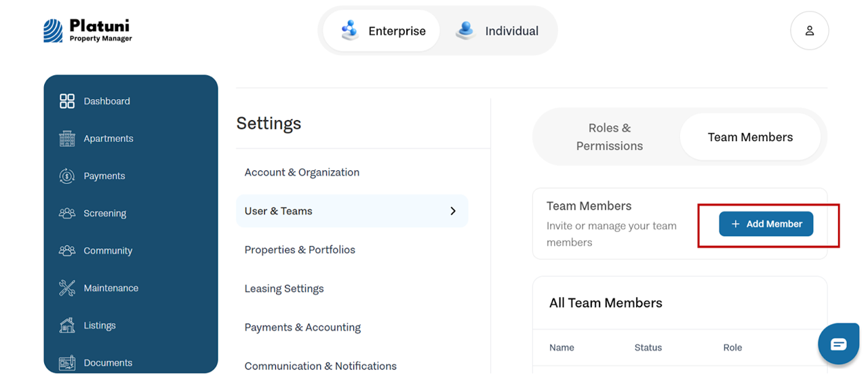868x377 pixels.
Task: Click the Name column header
Action: [561, 347]
